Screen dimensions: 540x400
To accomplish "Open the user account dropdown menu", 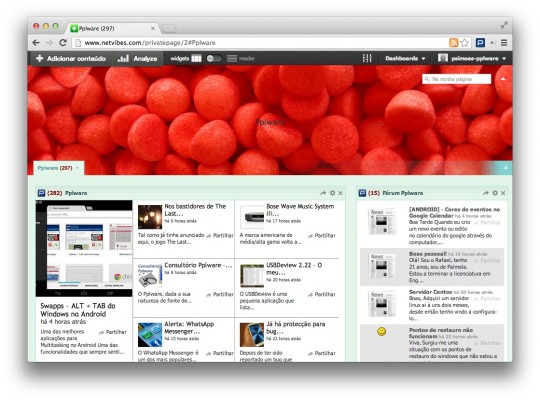I will coord(472,59).
